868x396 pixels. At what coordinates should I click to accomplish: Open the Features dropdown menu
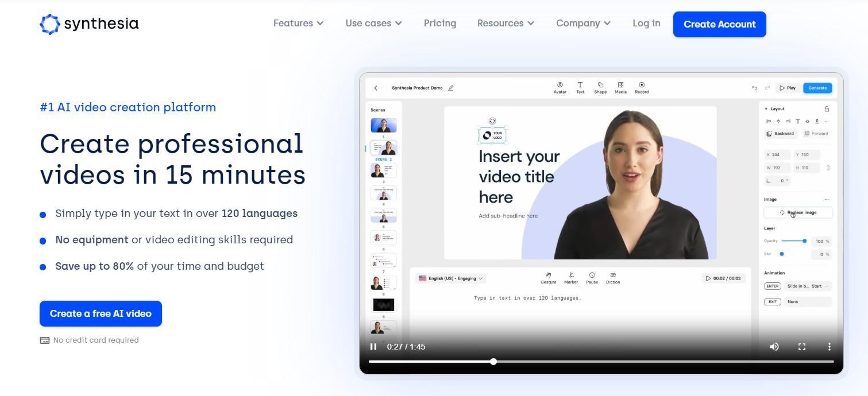coord(298,24)
